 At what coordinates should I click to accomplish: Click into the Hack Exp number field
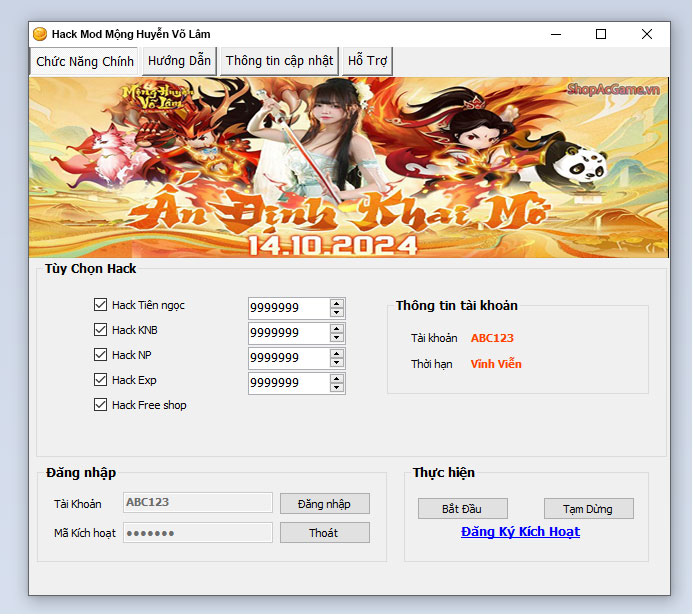click(x=289, y=383)
